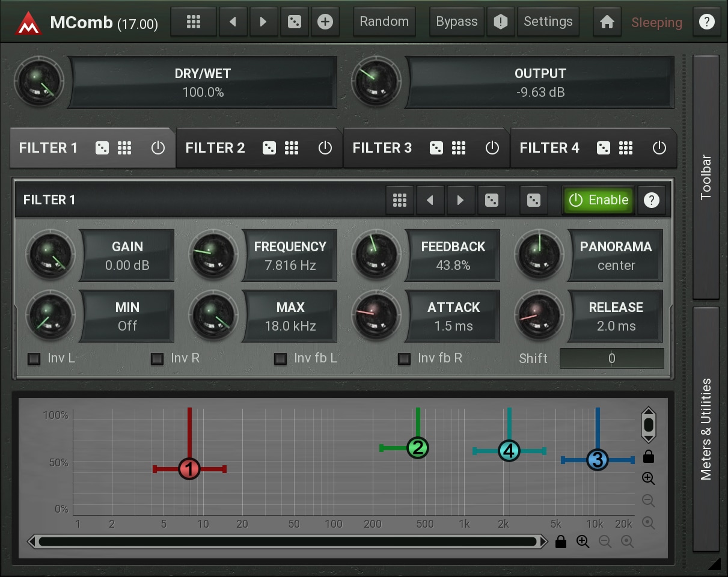Viewport: 728px width, 577px height.
Task: Enable the Inv fb R checkbox
Action: tap(405, 359)
